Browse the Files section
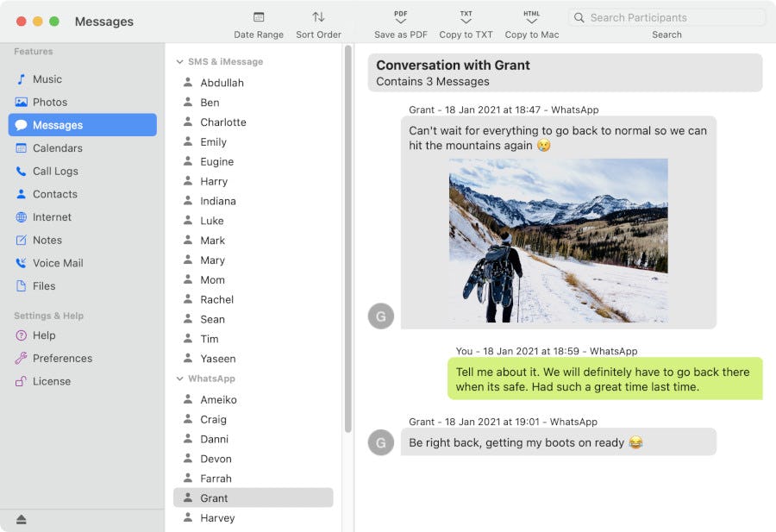Viewport: 776px width, 532px height. click(45, 286)
